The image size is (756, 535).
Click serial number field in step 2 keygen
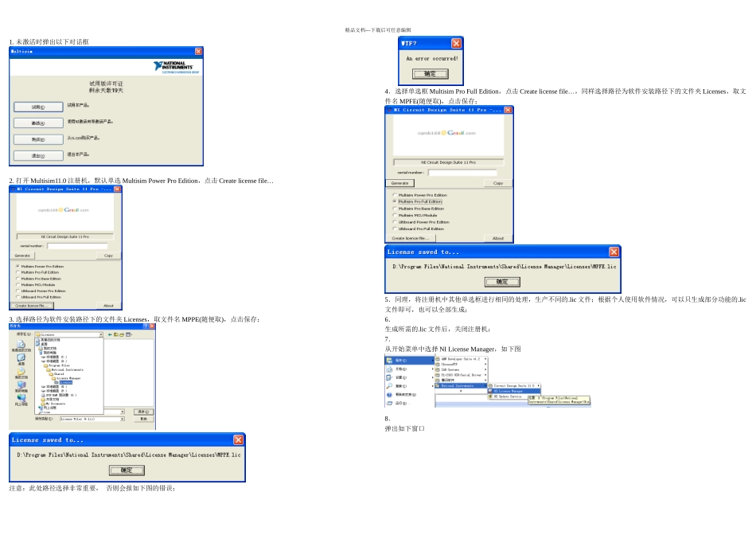(x=77, y=246)
